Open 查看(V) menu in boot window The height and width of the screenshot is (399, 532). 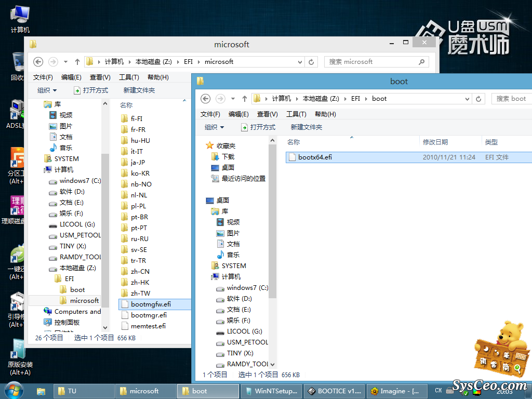coord(268,114)
